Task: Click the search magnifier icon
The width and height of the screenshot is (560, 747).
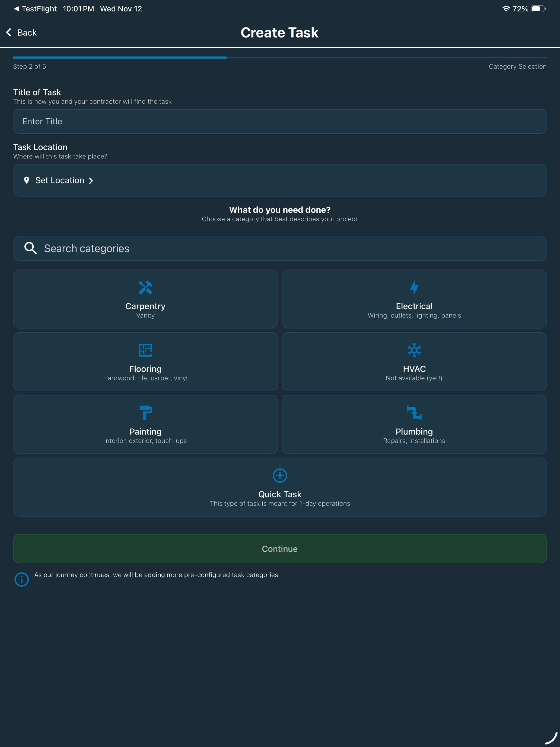Action: pyautogui.click(x=30, y=248)
